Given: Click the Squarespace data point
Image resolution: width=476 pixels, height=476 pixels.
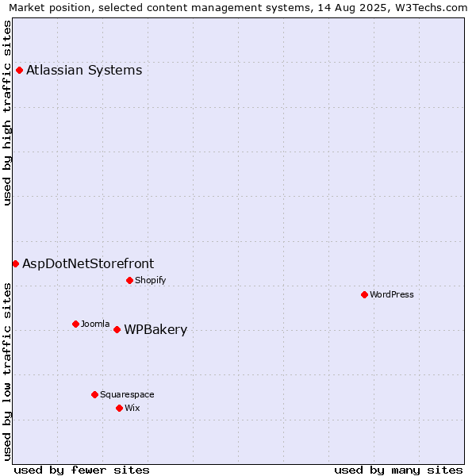Looking at the screenshot, I should (94, 394).
